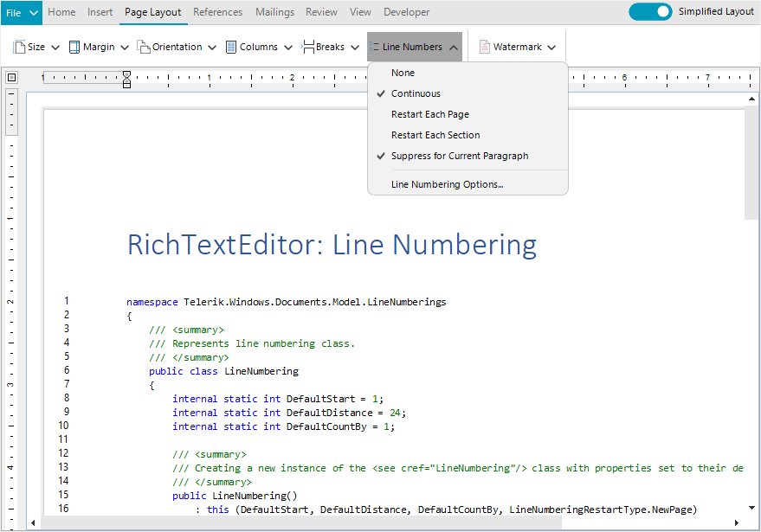The width and height of the screenshot is (761, 532).
Task: Click 'public LineNumbering()' on line 15
Action: (235, 496)
